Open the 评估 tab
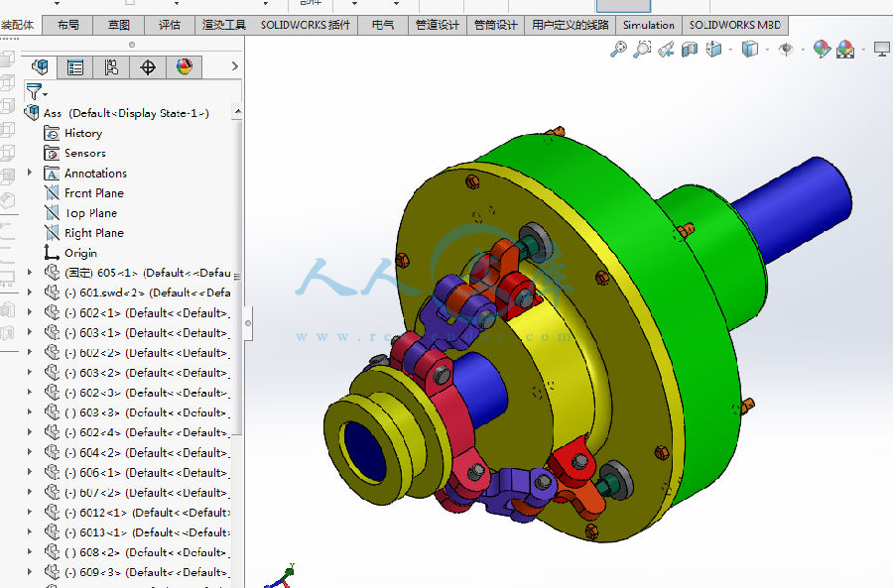 tap(169, 25)
